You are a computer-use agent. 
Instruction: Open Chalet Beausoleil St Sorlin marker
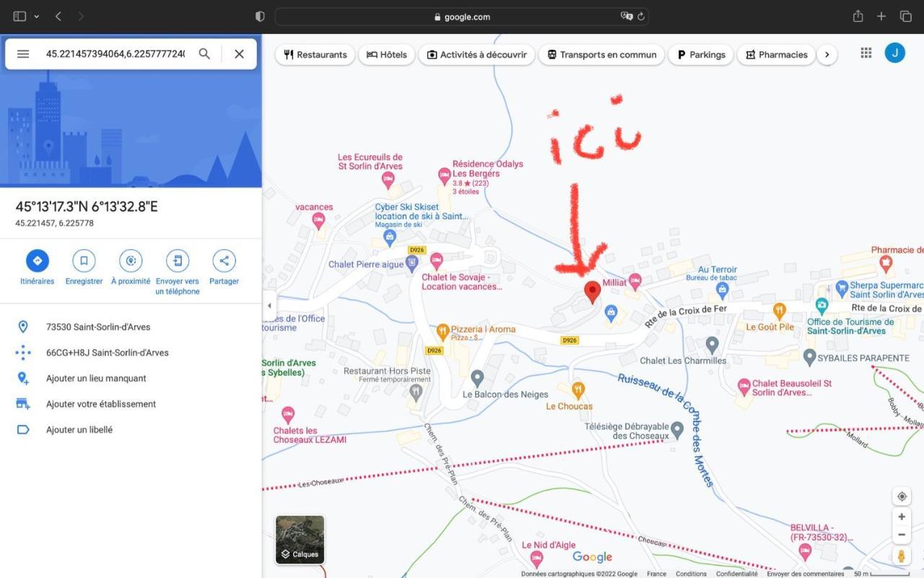click(744, 387)
